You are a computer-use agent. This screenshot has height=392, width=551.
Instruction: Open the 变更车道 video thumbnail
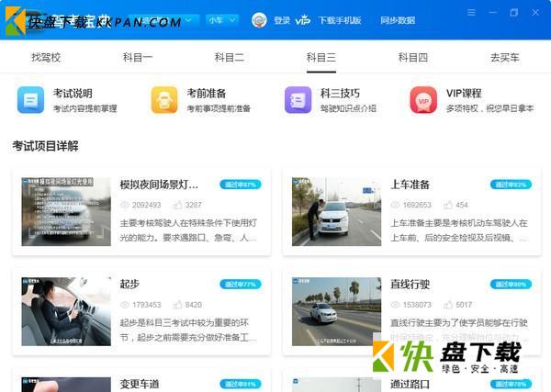[x=66, y=385]
